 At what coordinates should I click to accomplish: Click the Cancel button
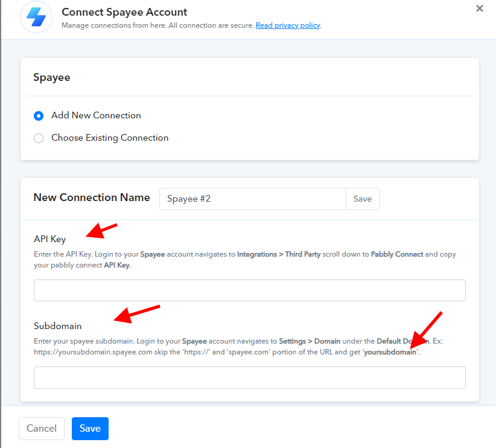pyautogui.click(x=42, y=428)
